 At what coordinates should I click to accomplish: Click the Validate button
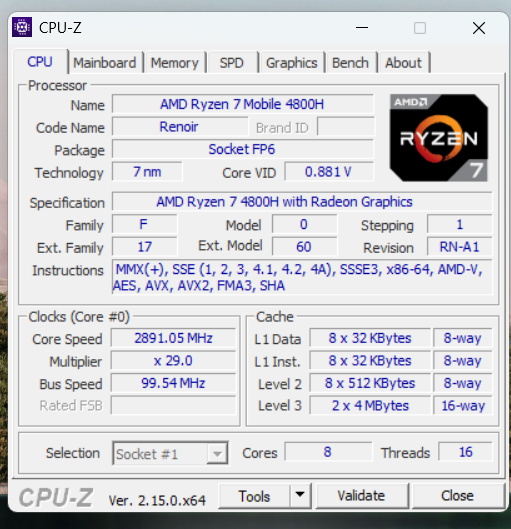pyautogui.click(x=361, y=495)
